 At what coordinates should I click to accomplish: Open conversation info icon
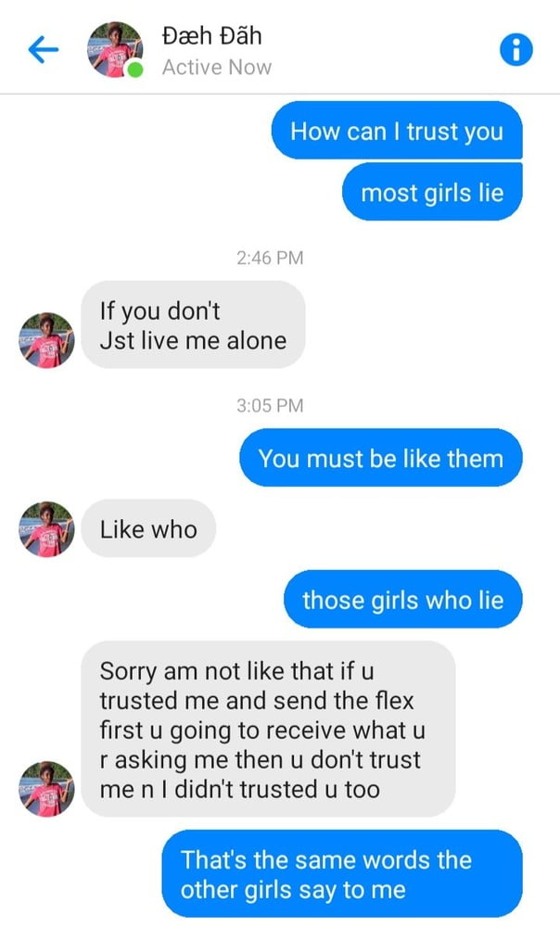[x=515, y=50]
